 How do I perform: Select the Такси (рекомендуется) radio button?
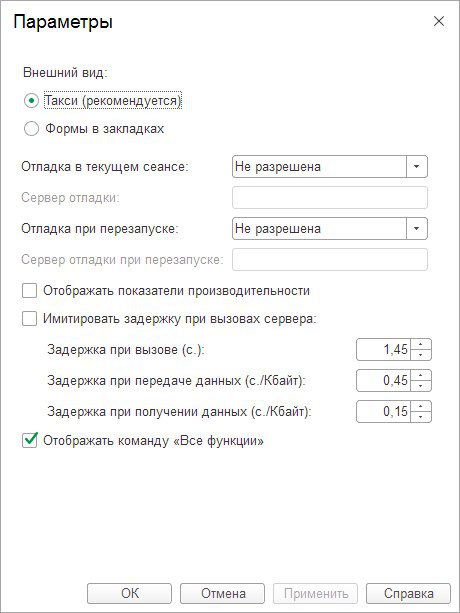tap(31, 101)
